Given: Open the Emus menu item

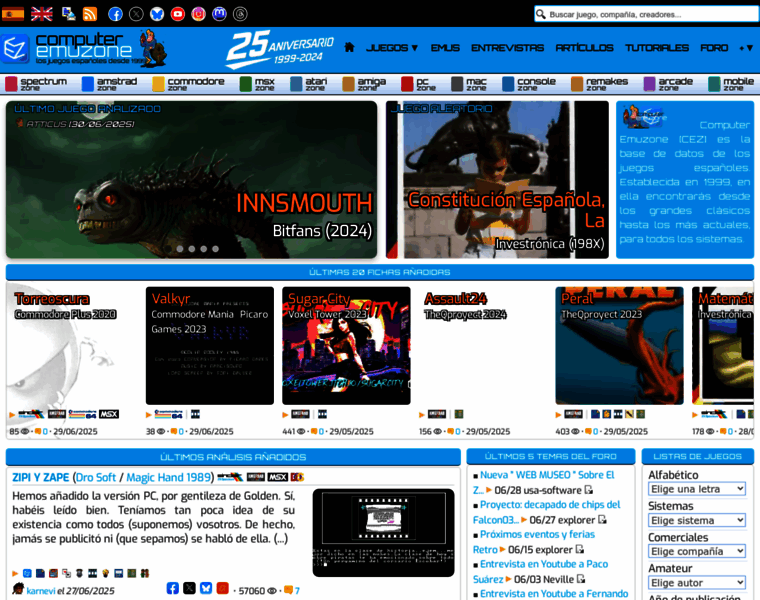Looking at the screenshot, I should click(x=445, y=47).
